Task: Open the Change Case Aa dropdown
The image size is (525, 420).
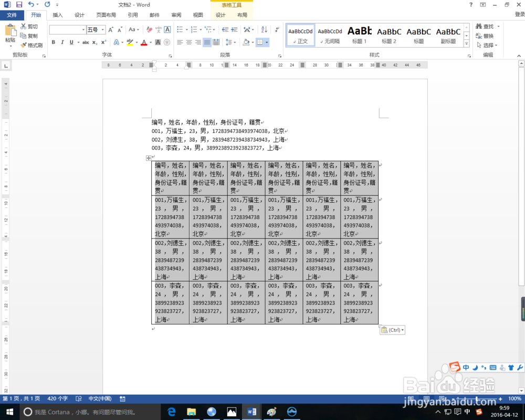Action: tap(133, 29)
